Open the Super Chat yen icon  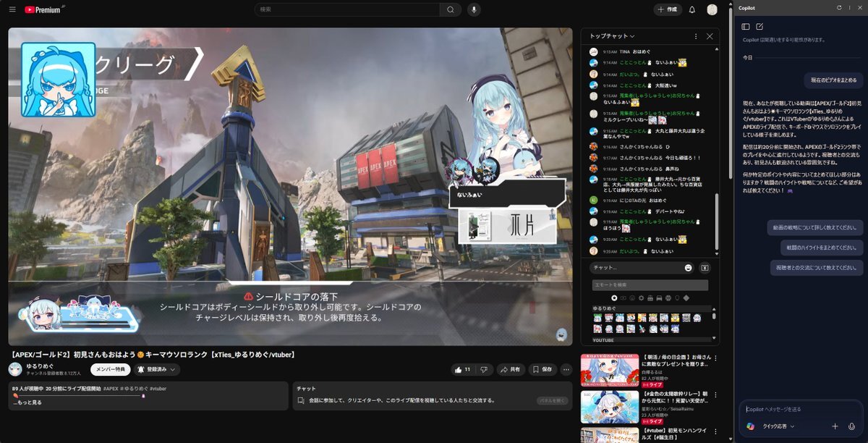[x=705, y=268]
